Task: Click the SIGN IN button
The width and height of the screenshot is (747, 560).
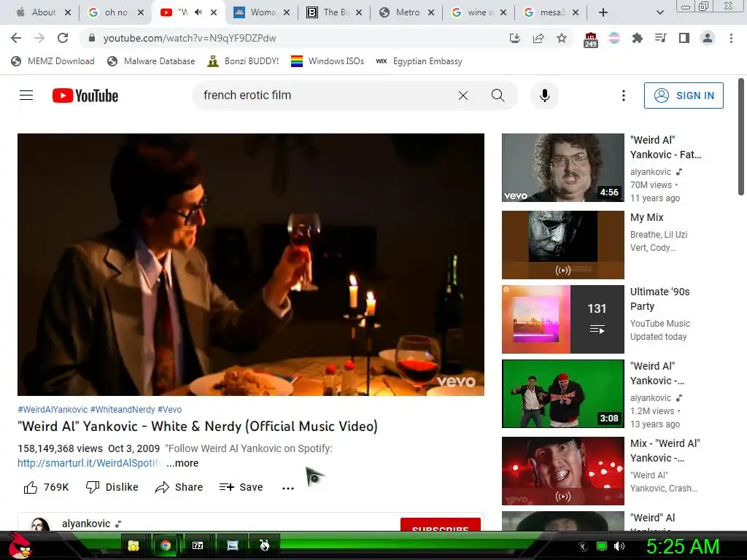Action: (x=684, y=96)
